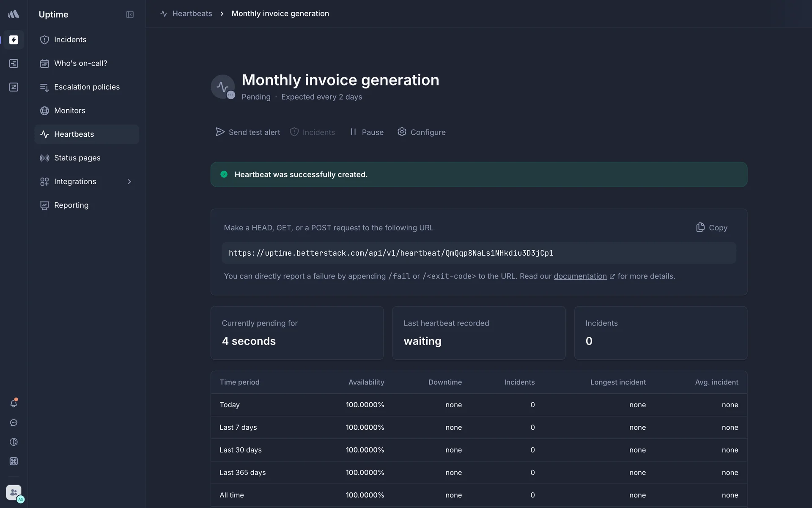This screenshot has width=812, height=508.
Task: Open the Configure settings
Action: click(421, 132)
